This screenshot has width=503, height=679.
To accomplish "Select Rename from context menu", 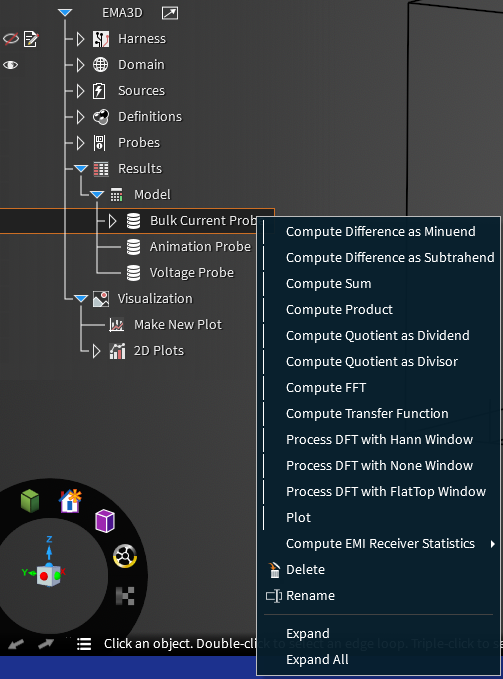I will (380, 595).
